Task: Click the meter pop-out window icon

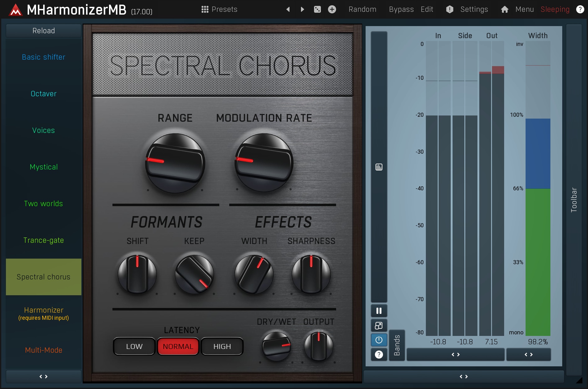Action: point(379,325)
